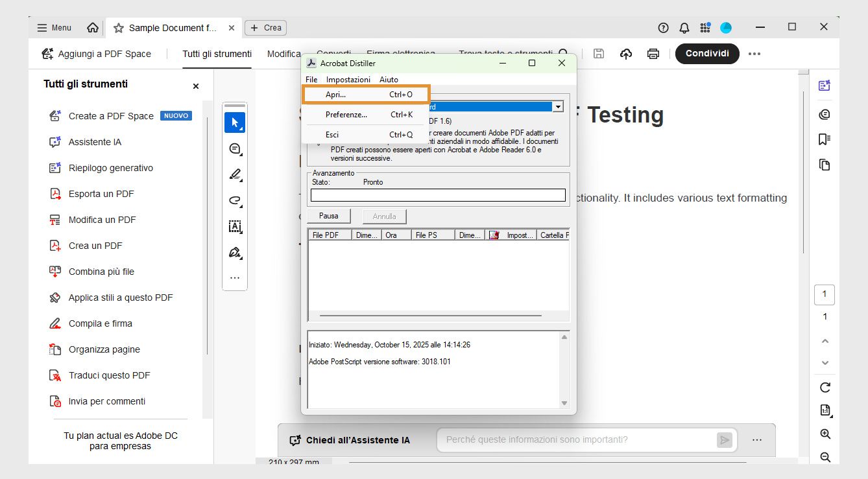
Task: Open the Joboptions settings dropdown in Distiller
Action: coord(557,106)
